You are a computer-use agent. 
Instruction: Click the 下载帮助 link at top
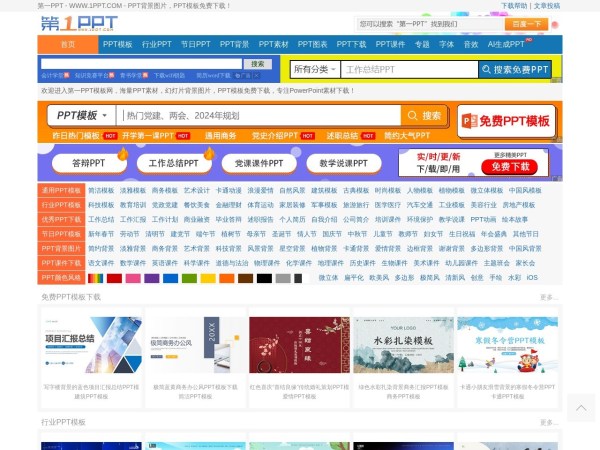pyautogui.click(x=515, y=5)
